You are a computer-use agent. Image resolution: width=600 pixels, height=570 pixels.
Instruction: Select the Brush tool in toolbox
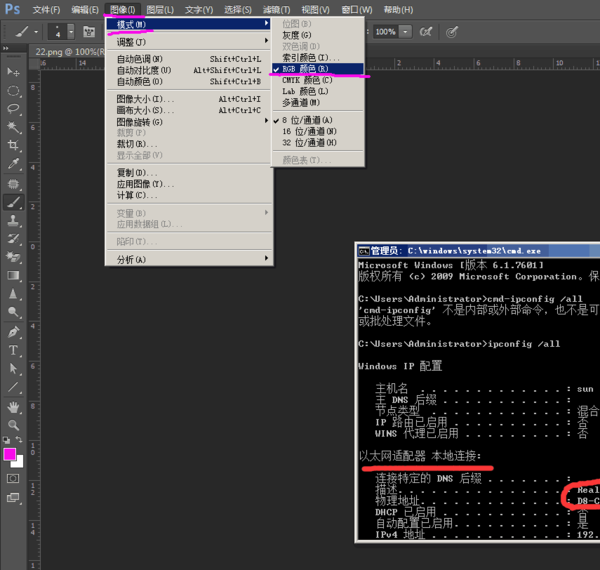coord(13,202)
